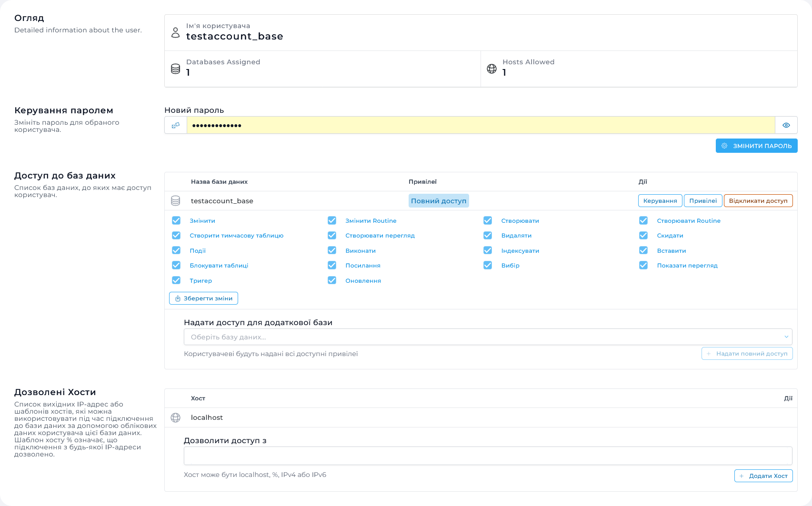Screen dimensions: 812x506
Task: Toggle the Видаляти privilege checkbox
Action: coord(488,236)
